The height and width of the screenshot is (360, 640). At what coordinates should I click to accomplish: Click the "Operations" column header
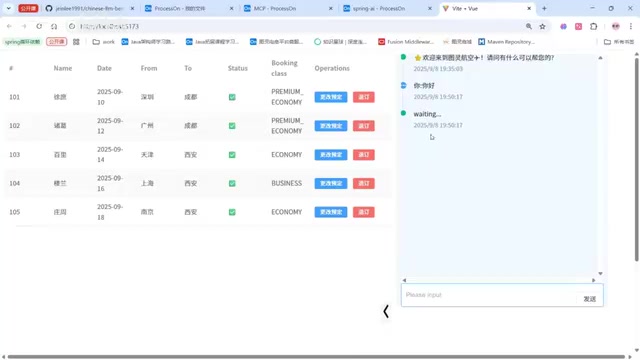click(332, 68)
